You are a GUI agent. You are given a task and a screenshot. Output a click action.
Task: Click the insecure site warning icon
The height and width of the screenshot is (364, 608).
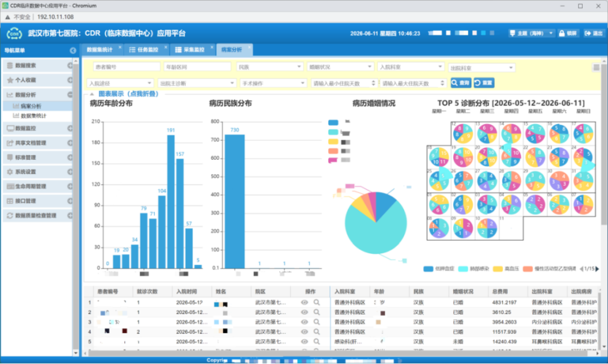click(7, 17)
